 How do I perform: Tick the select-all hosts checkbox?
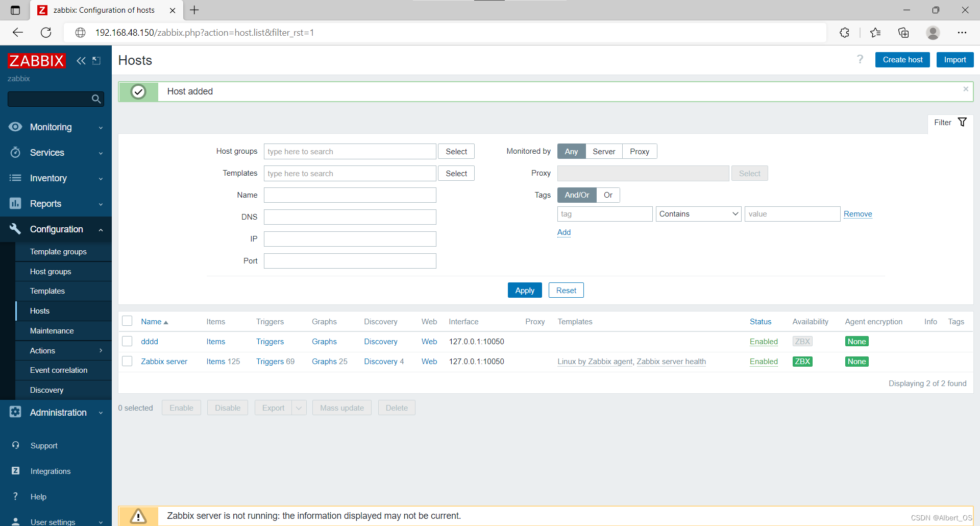128,321
